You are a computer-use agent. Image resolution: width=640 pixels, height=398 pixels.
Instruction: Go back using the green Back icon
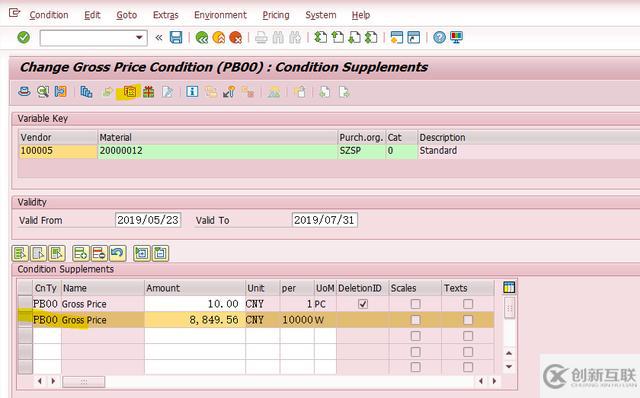click(202, 38)
